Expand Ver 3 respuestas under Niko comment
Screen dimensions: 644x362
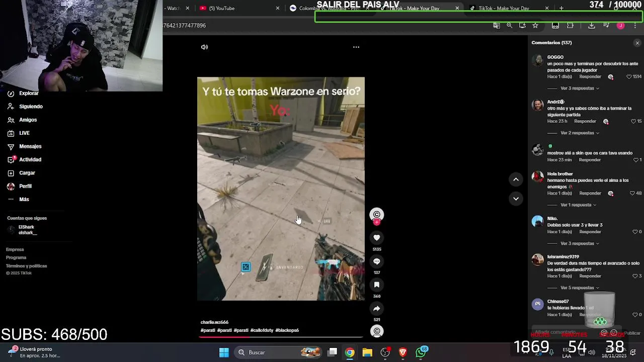580,243
